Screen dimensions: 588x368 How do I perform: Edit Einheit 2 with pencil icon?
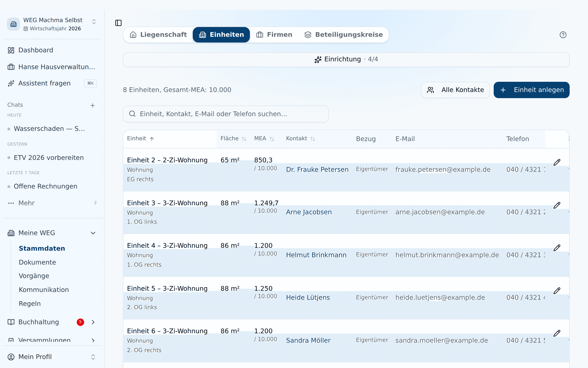(557, 162)
